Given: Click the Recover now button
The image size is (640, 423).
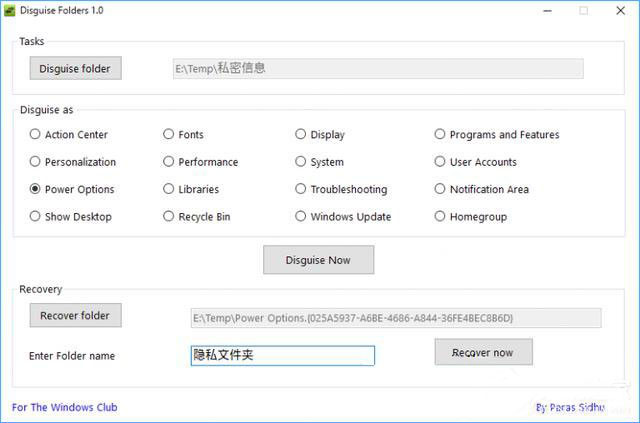Looking at the screenshot, I should pos(483,352).
